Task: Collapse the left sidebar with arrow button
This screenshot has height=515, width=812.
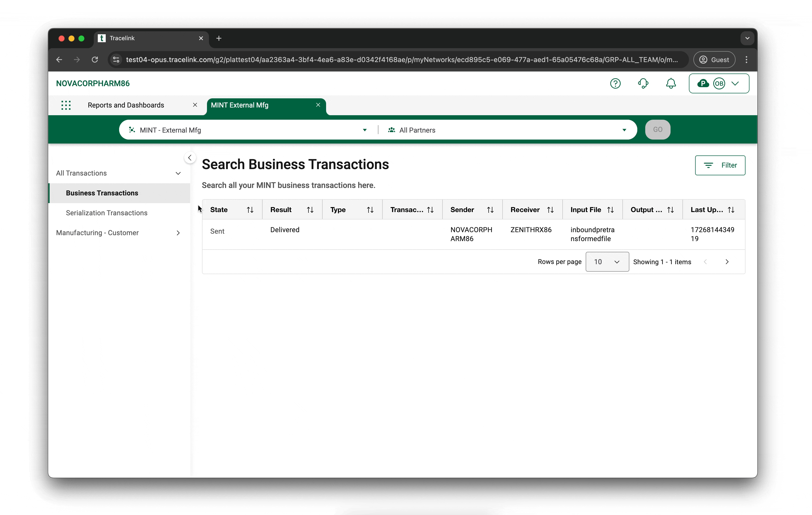Action: [190, 158]
